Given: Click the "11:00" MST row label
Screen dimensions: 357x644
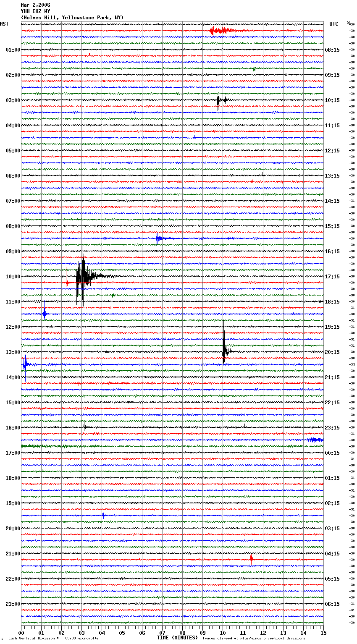Looking at the screenshot, I should [13, 302].
